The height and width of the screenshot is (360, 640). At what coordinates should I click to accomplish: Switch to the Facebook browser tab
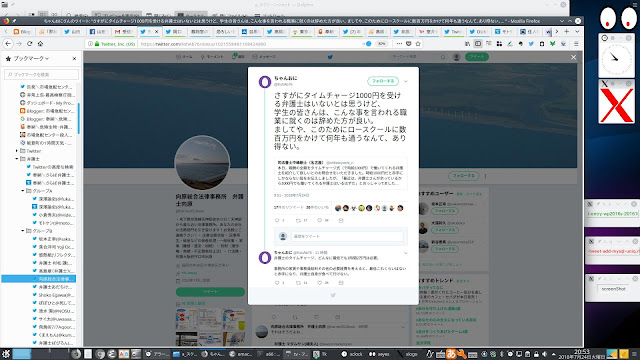pyautogui.click(x=98, y=31)
